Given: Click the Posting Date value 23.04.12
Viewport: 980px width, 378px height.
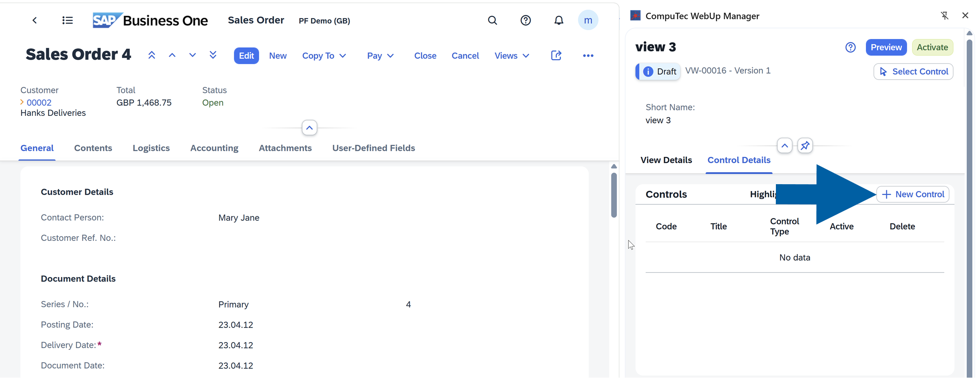Looking at the screenshot, I should pos(235,325).
